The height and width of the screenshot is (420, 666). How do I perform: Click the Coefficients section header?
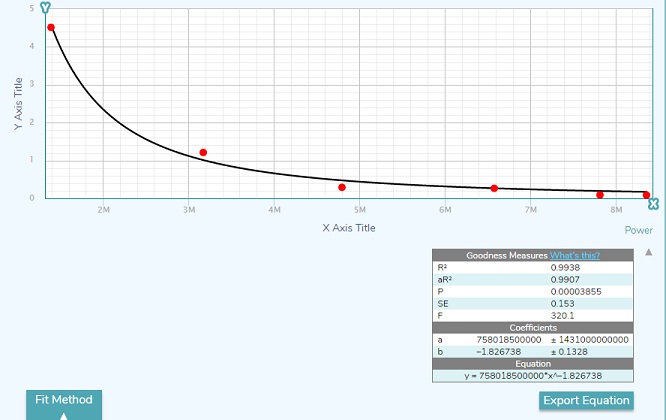(533, 328)
